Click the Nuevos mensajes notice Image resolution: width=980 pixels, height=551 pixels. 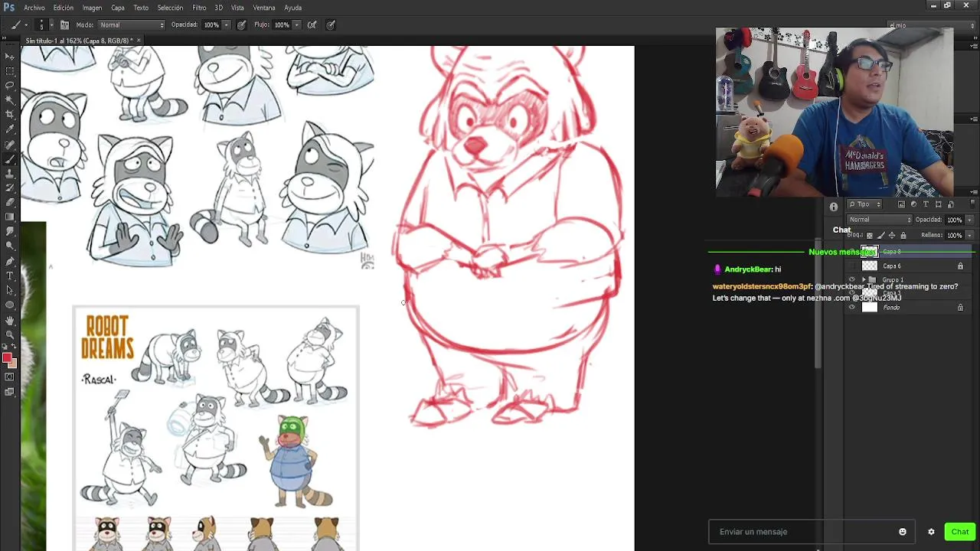(x=842, y=252)
